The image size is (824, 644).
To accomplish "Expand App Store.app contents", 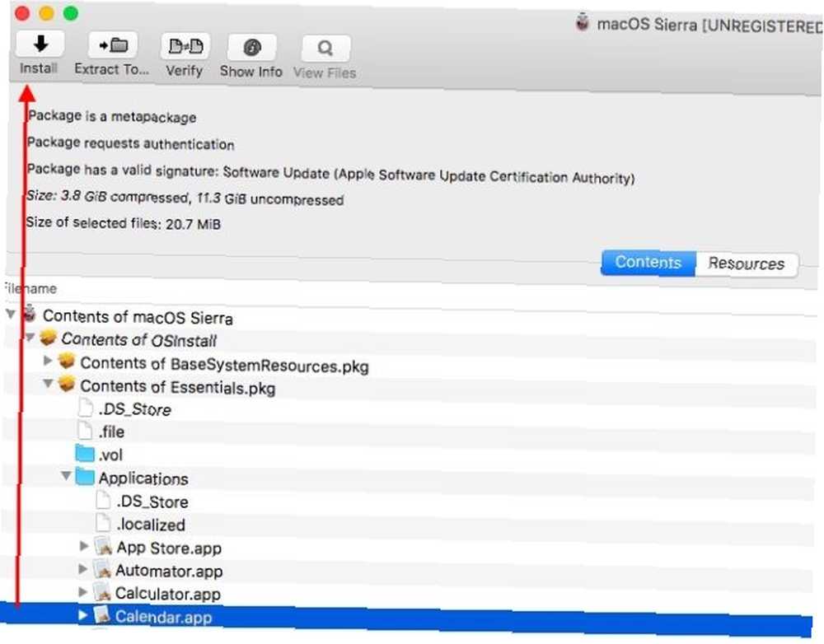I will click(x=84, y=546).
